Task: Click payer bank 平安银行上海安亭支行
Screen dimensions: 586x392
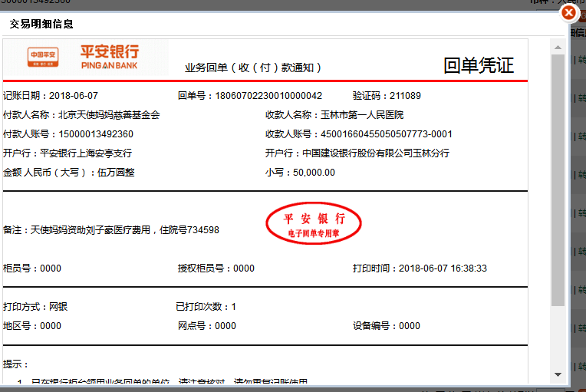Action: (86, 153)
